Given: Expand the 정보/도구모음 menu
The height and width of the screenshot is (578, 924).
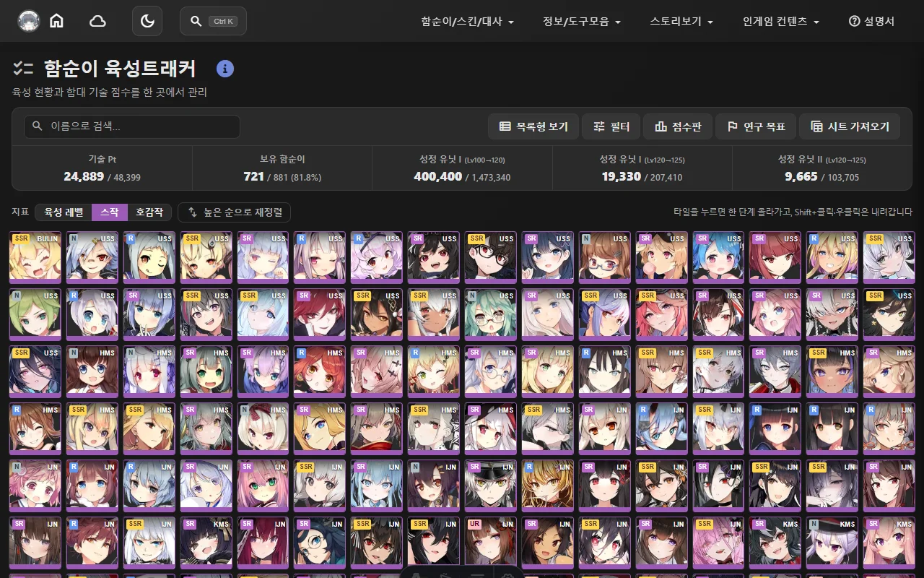Looking at the screenshot, I should (582, 22).
